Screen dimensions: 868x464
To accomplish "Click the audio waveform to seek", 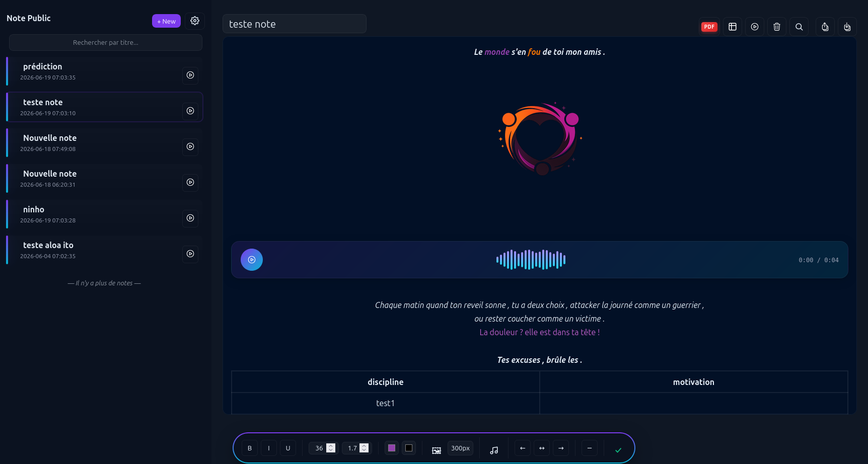I will [x=531, y=260].
